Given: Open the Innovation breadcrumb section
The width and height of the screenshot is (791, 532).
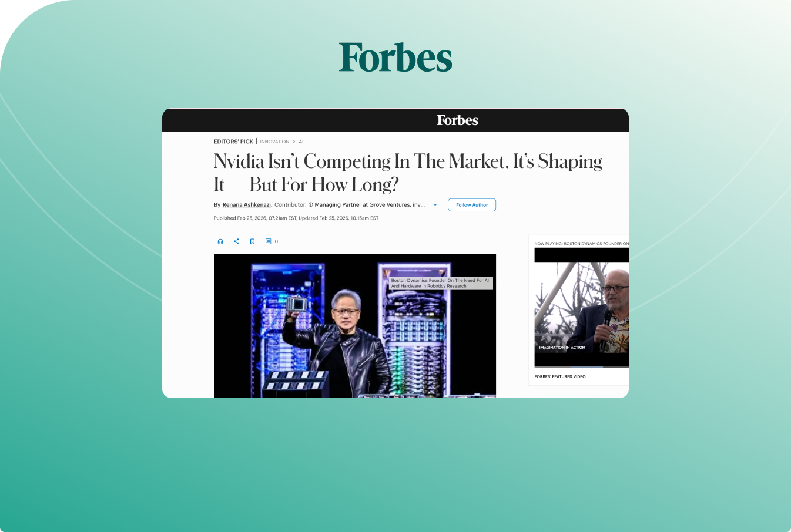Looking at the screenshot, I should (274, 142).
